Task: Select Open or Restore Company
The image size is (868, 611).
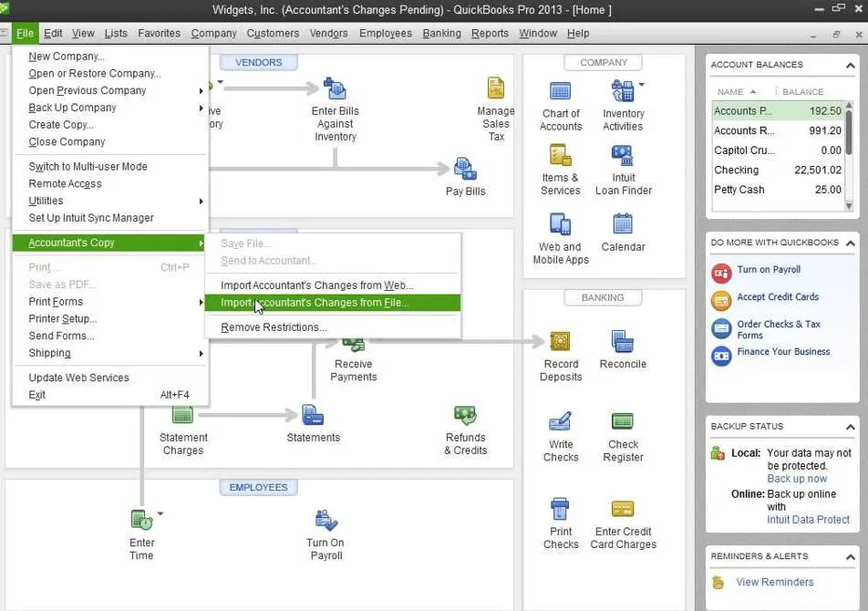Action: [109, 73]
